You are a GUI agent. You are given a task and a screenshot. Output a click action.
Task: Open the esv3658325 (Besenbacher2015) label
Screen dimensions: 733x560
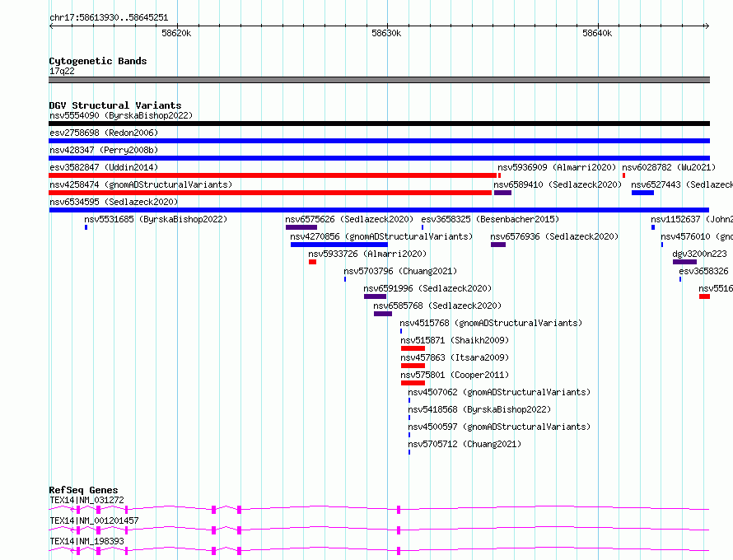pyautogui.click(x=490, y=219)
